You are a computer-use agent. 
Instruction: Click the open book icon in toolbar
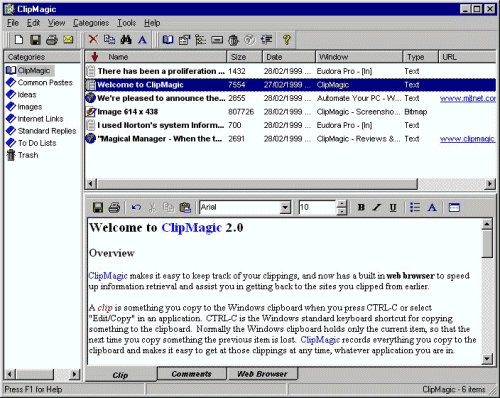point(168,40)
